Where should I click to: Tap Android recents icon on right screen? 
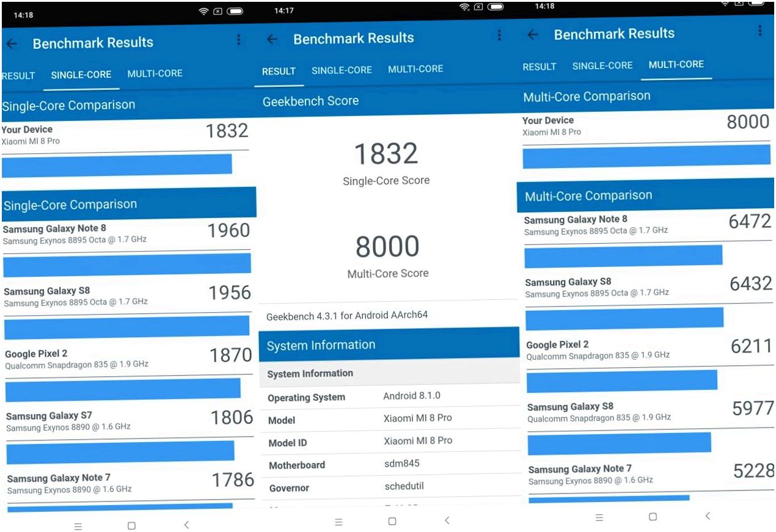click(599, 517)
